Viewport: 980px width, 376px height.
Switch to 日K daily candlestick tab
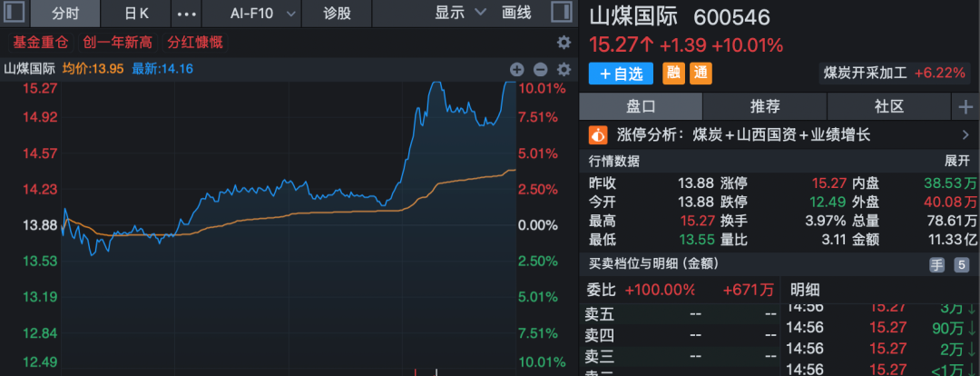[x=135, y=13]
